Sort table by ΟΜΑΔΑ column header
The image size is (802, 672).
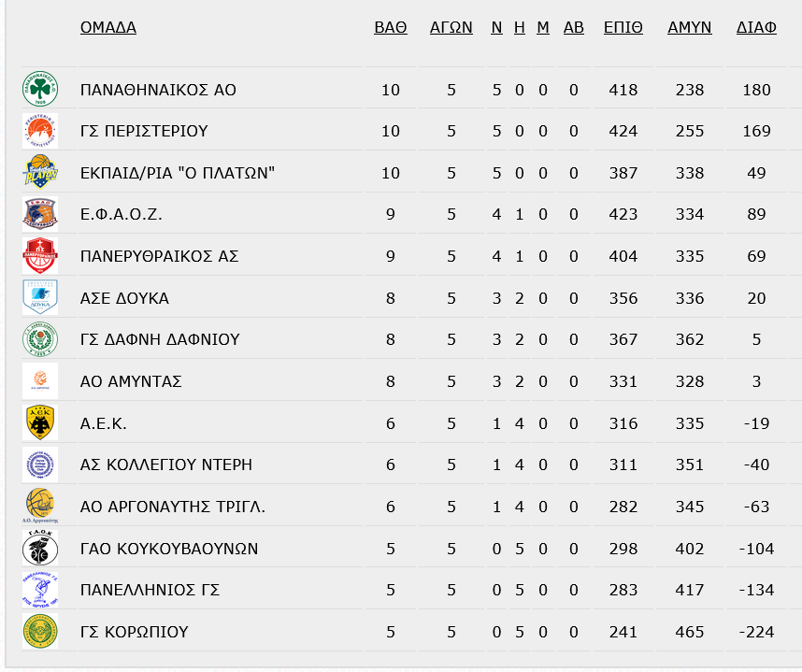point(107,27)
